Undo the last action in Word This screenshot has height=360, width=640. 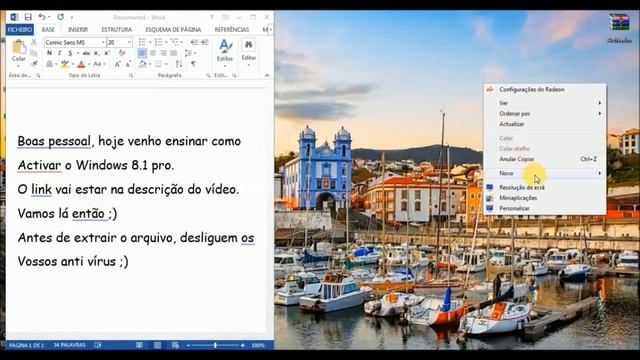42,17
